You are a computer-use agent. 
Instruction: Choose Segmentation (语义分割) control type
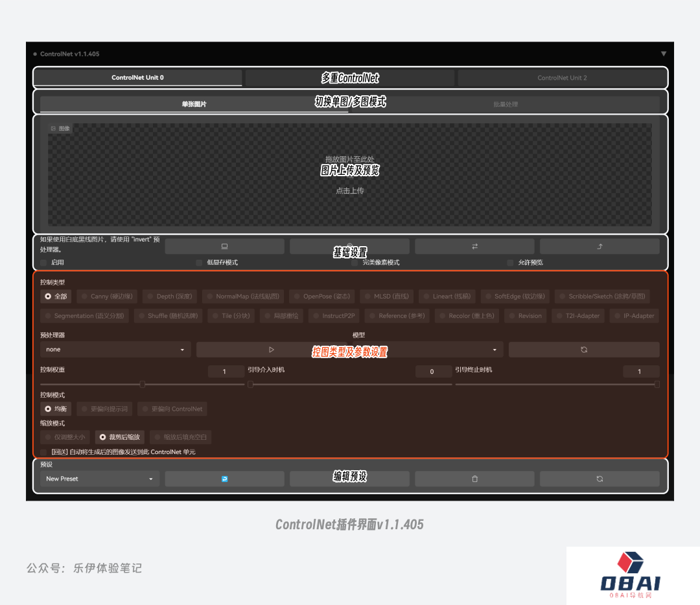85,316
